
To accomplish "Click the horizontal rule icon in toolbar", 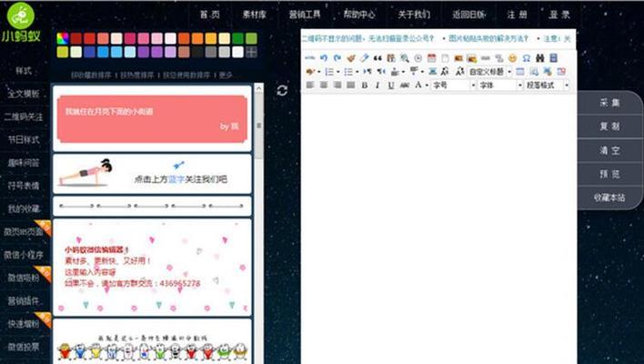I will [486, 58].
